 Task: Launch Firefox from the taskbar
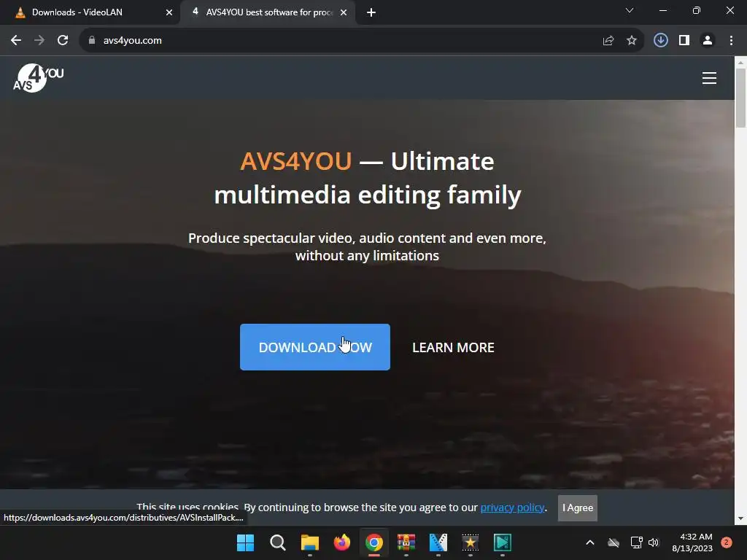coord(341,542)
